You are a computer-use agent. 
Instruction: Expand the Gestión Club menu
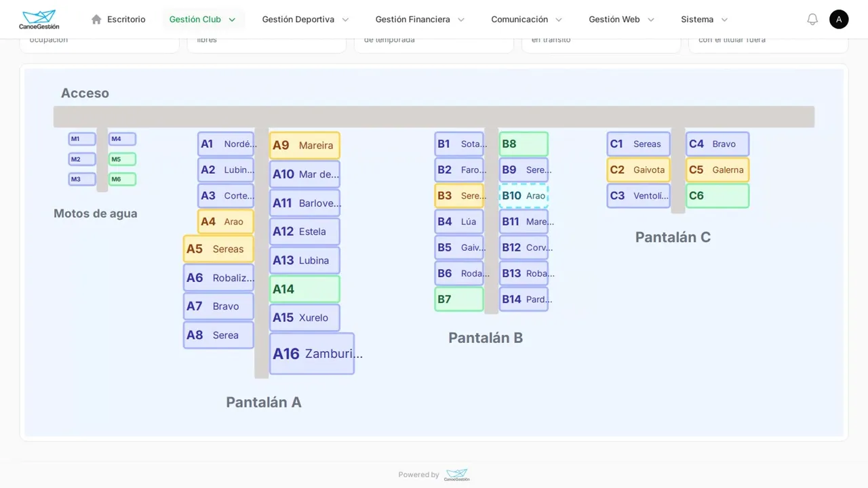[x=203, y=20]
